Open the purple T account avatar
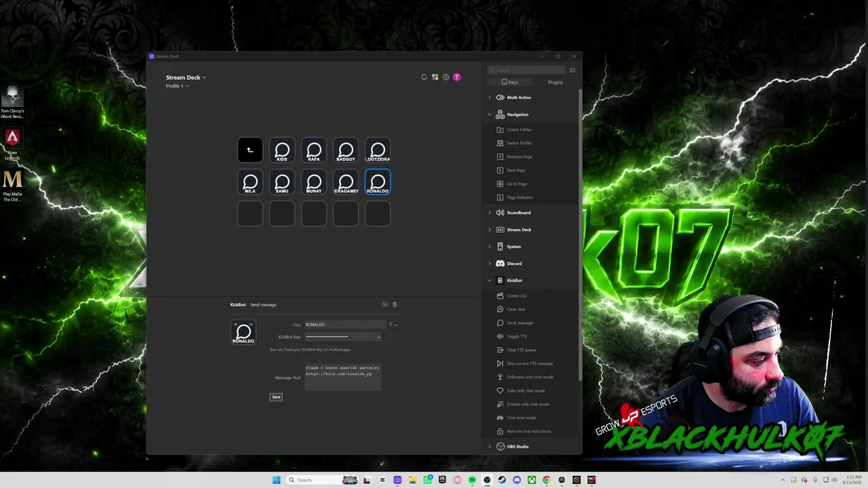 [456, 77]
